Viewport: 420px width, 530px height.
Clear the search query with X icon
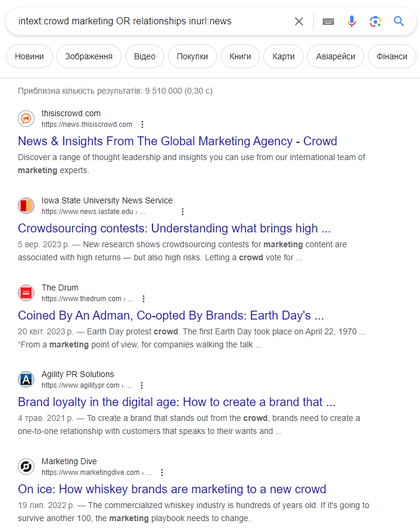[299, 21]
